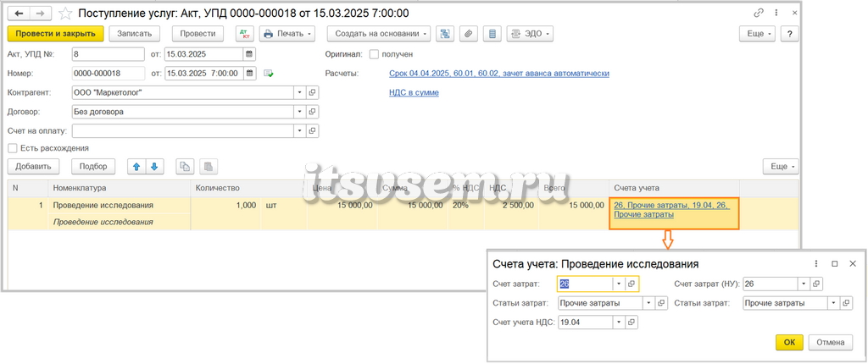Click the Номенклатура column header

pos(119,188)
